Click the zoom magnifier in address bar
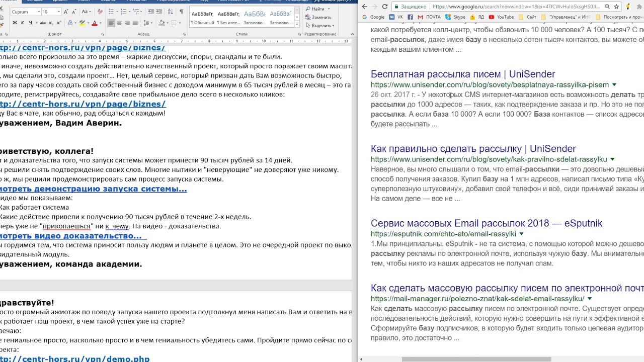 [607, 7]
